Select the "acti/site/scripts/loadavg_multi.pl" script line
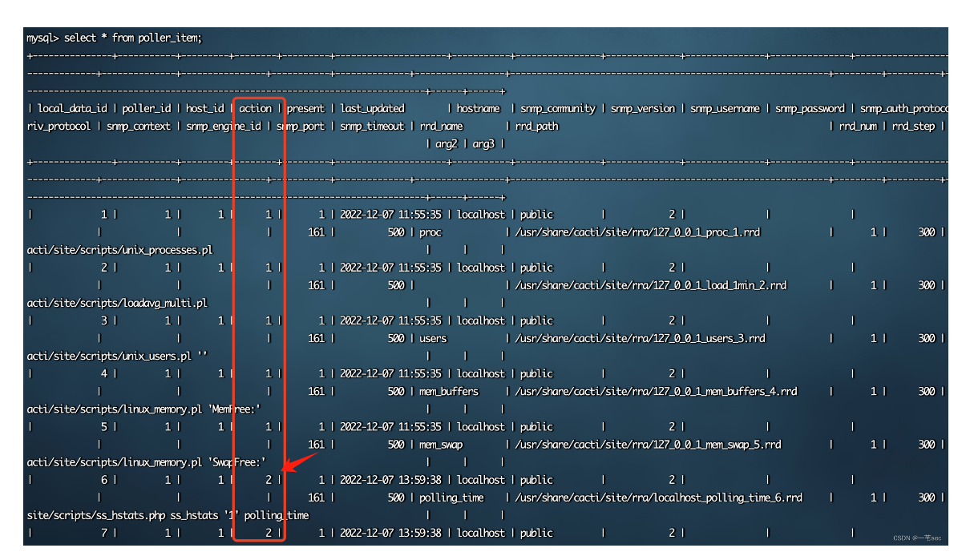The image size is (970, 560). (117, 303)
